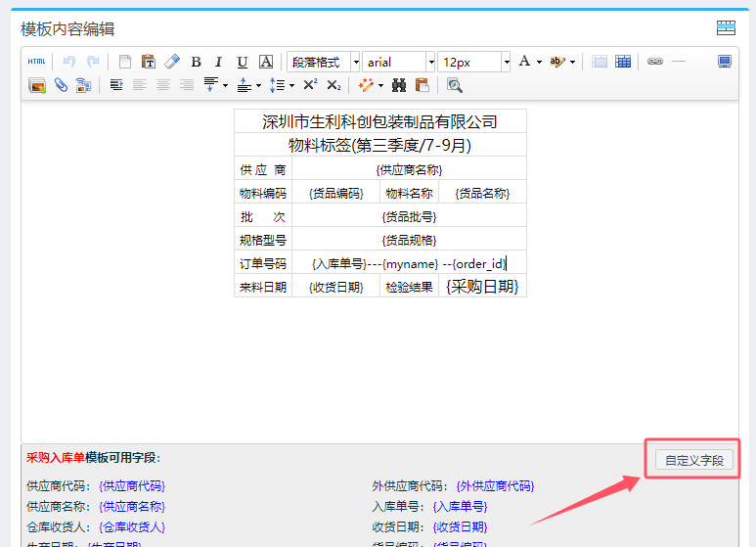Click the paperclip attachment icon
The height and width of the screenshot is (547, 756).
(x=61, y=86)
